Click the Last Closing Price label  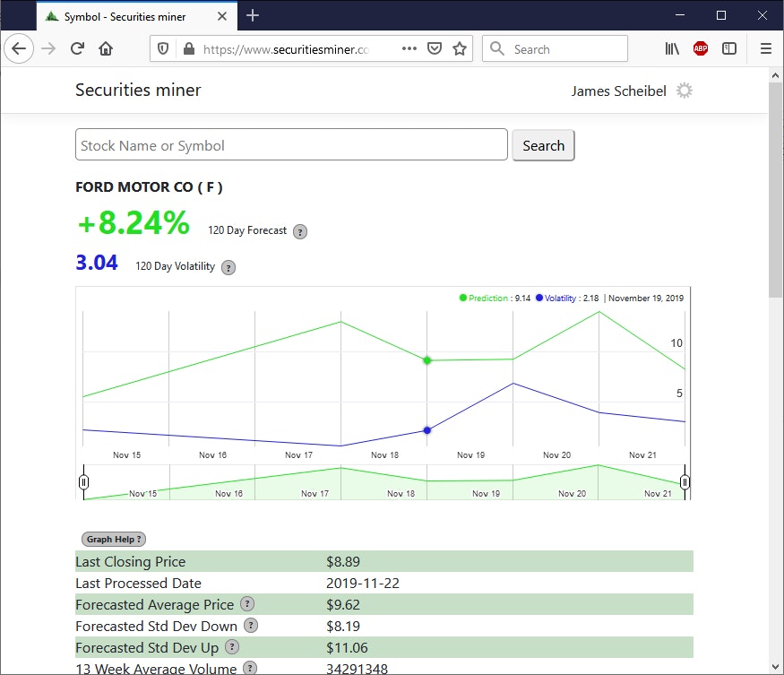pyautogui.click(x=131, y=561)
